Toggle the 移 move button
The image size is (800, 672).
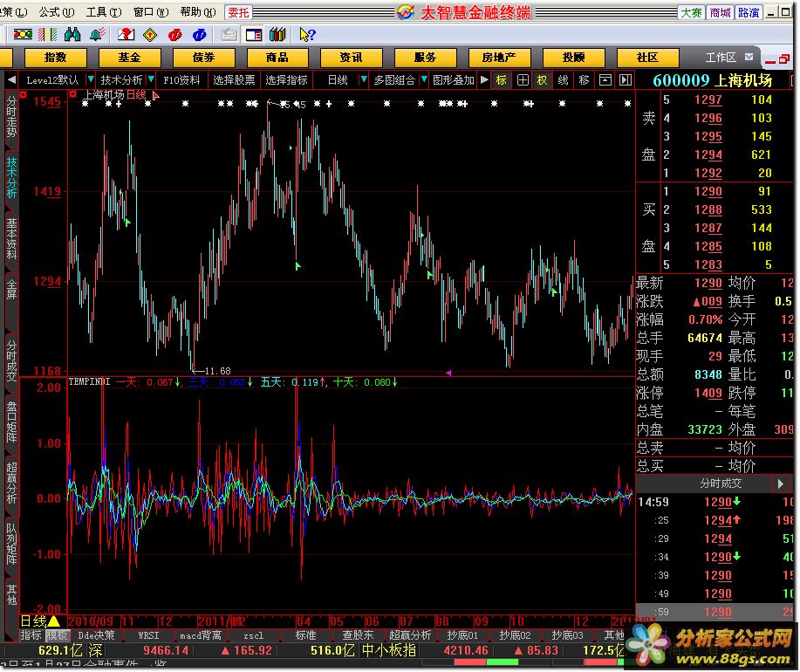click(x=585, y=80)
